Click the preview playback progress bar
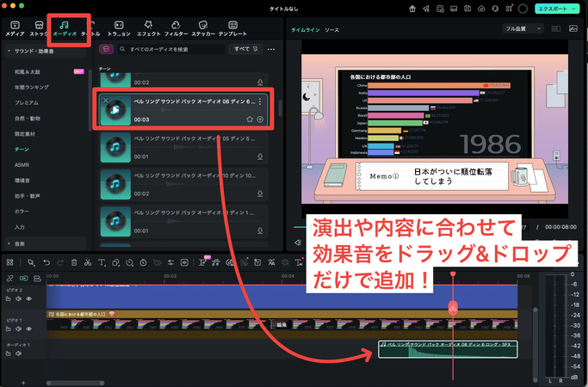Viewport: 588px width, 387px height. (300, 227)
